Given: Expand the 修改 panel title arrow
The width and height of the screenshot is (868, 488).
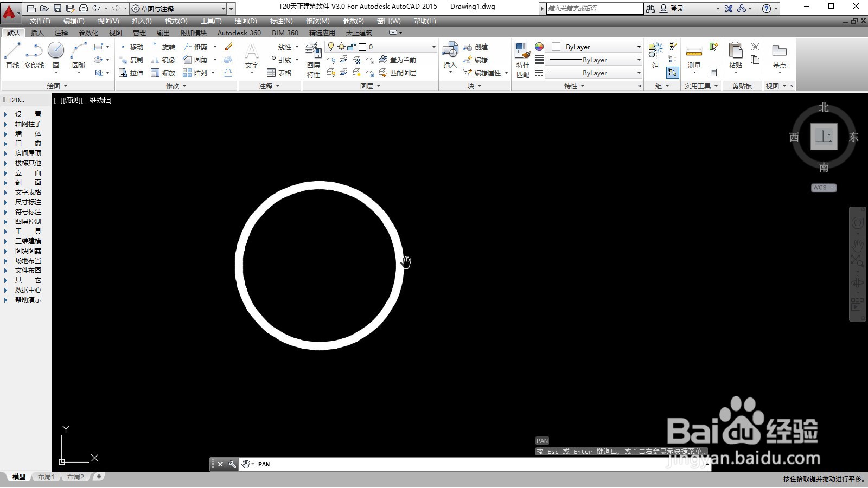Looking at the screenshot, I should pyautogui.click(x=184, y=86).
